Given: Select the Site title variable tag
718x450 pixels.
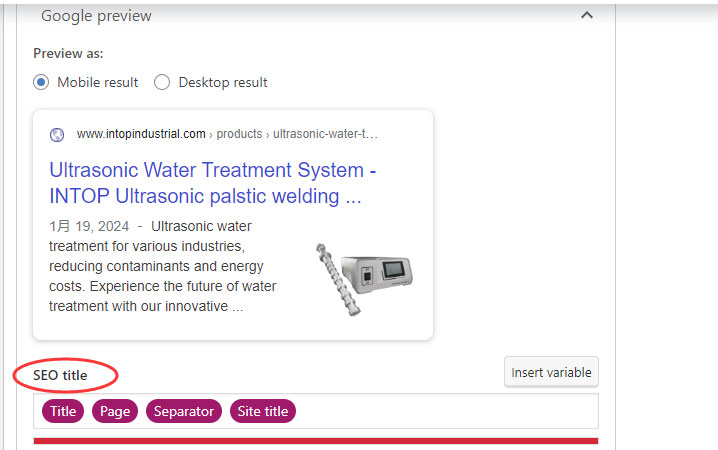Looking at the screenshot, I should pyautogui.click(x=263, y=411).
